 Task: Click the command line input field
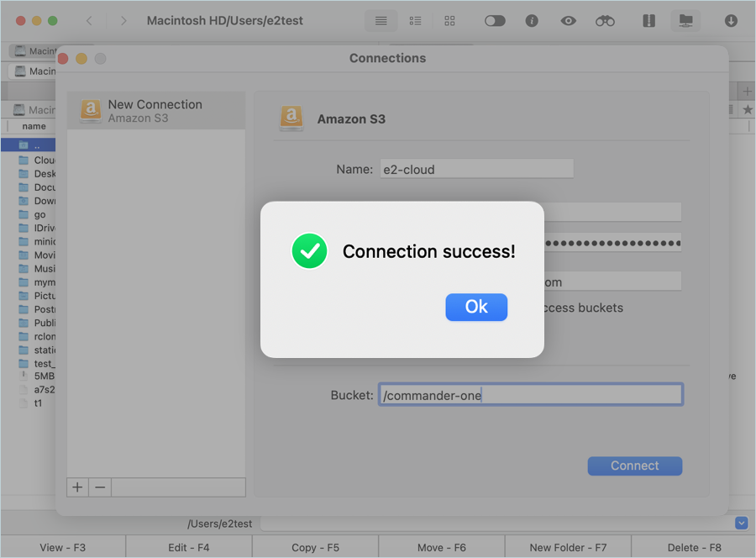click(x=496, y=524)
